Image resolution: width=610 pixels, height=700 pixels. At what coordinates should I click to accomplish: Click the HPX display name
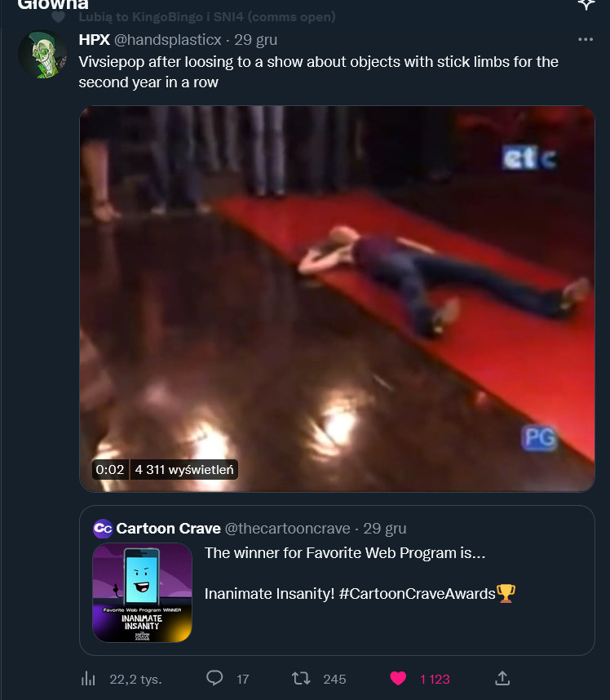(x=94, y=39)
